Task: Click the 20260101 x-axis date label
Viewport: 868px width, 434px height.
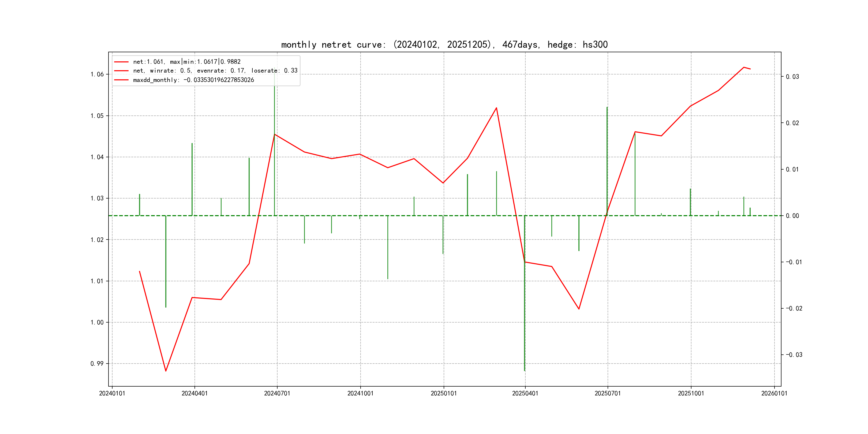Action: pyautogui.click(x=774, y=394)
